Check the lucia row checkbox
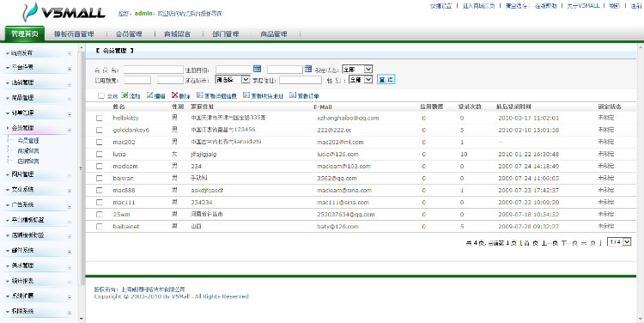Viewport: 644px width, 323px height. click(x=100, y=154)
